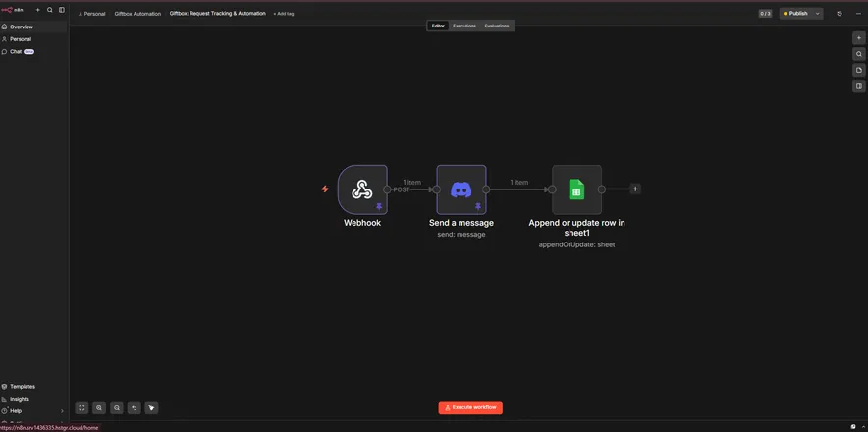Image resolution: width=868 pixels, height=432 pixels.
Task: Click the Send a message label
Action: (x=461, y=223)
